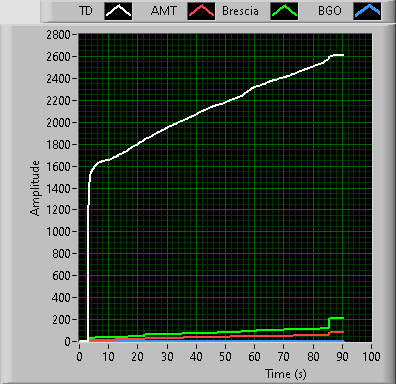Image resolution: width=396 pixels, height=384 pixels.
Task: Click the 2800 maximum on amplitude axis
Action: tap(58, 35)
